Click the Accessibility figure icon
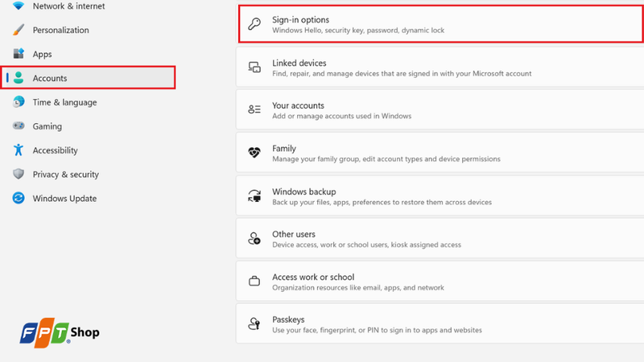Viewport: 644px width, 362px height. click(19, 150)
